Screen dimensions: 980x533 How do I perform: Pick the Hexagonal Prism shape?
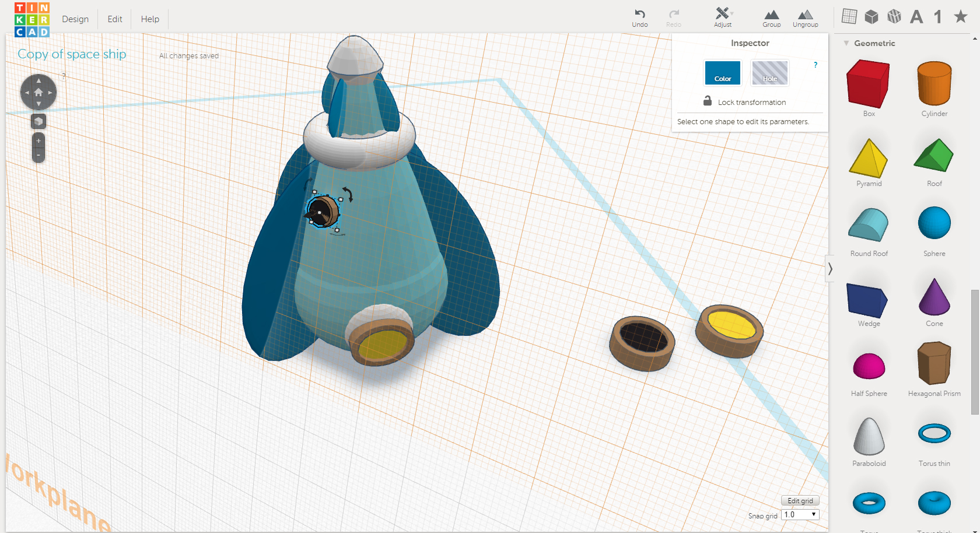[935, 363]
